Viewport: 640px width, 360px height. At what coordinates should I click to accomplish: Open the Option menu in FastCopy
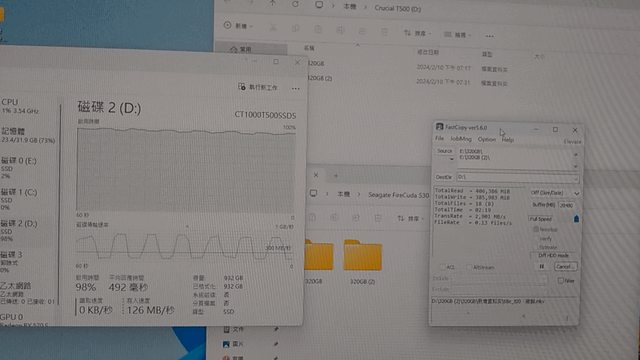click(x=487, y=140)
